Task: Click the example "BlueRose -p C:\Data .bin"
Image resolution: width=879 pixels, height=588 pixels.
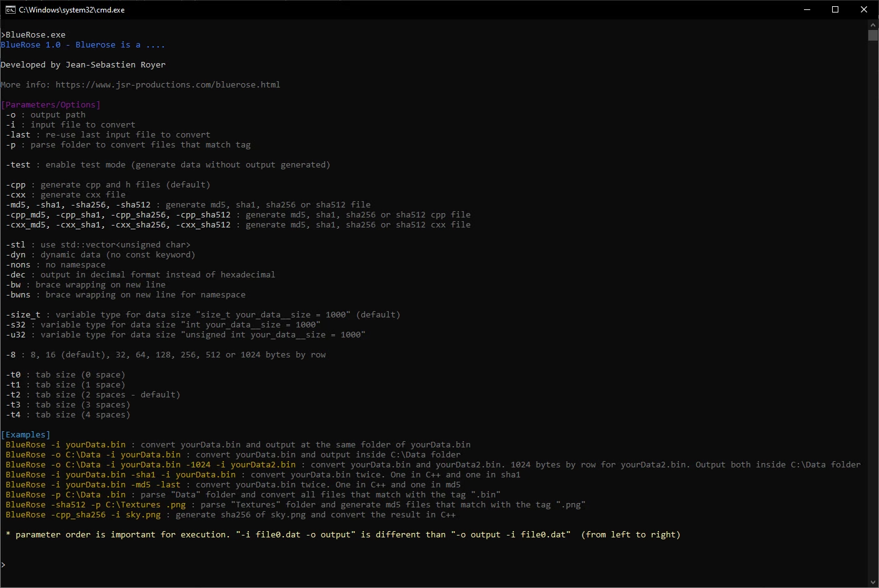Action: (x=253, y=494)
